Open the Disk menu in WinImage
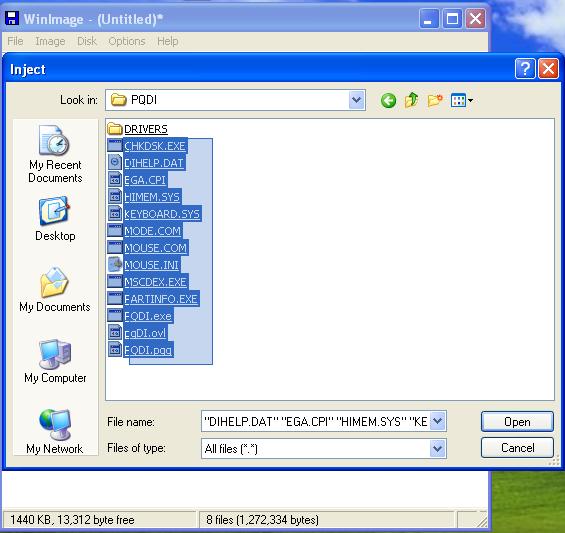Screen dimensions: 565x533 pyautogui.click(x=87, y=41)
